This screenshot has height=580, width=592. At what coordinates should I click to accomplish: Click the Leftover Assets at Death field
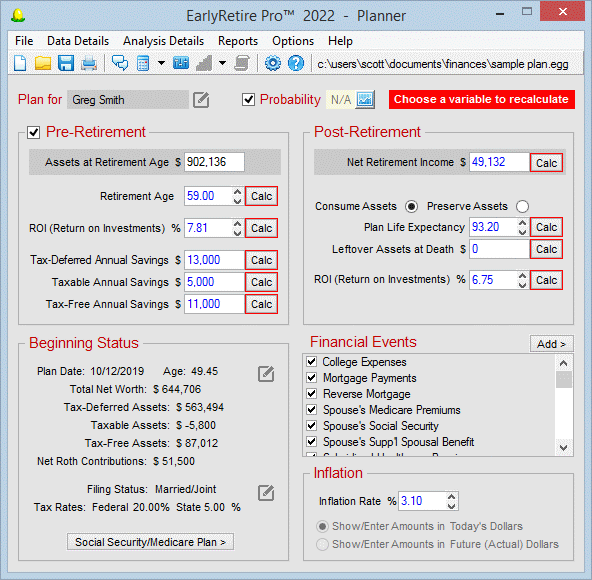coord(499,249)
